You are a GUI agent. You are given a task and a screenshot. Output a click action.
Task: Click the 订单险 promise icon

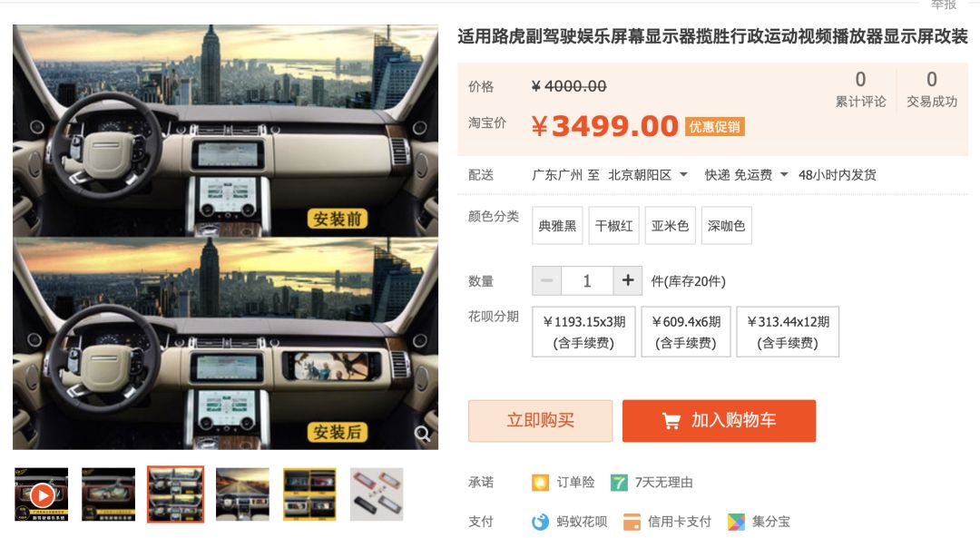[x=540, y=483]
